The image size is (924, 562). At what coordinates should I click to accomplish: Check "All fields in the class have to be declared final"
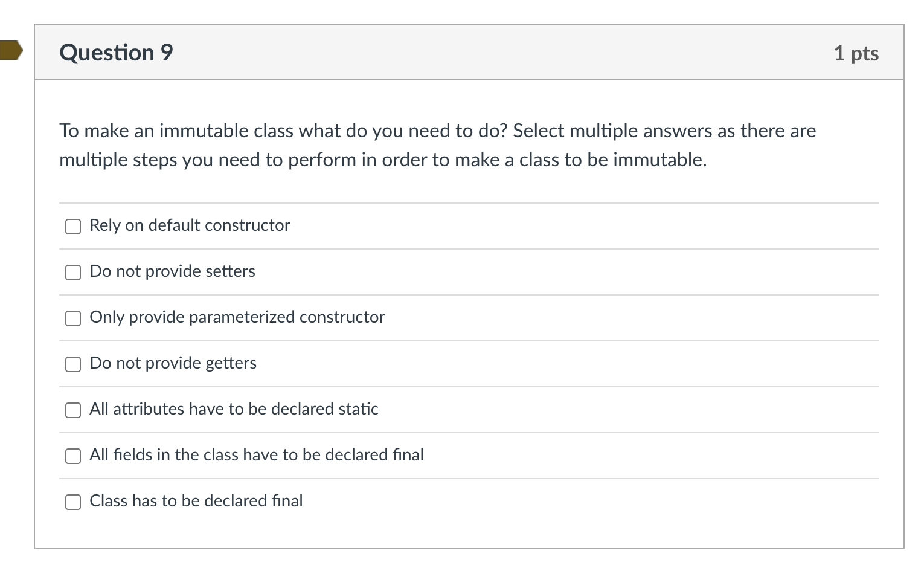[x=72, y=456]
